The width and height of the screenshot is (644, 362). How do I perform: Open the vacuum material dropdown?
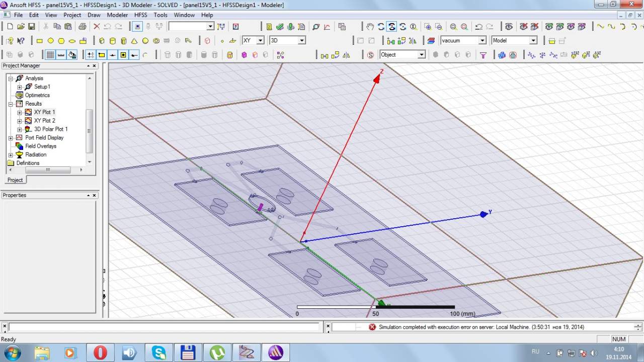coord(482,41)
